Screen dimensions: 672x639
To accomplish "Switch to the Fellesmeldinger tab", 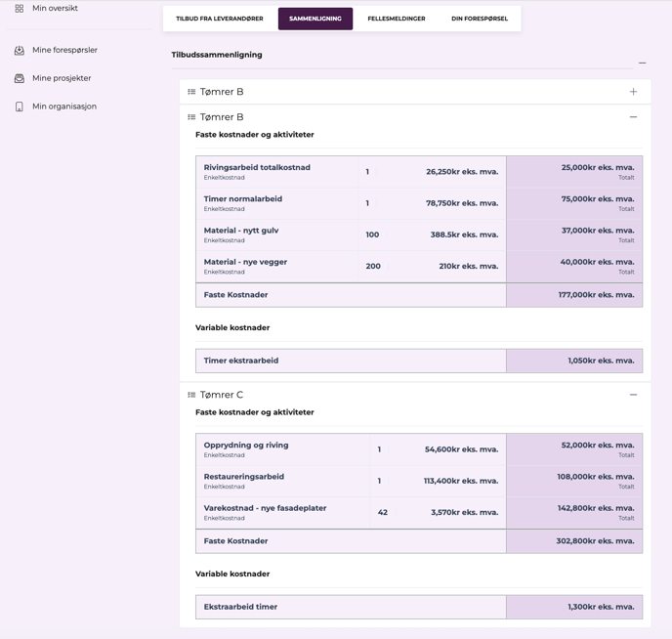I will tap(396, 19).
